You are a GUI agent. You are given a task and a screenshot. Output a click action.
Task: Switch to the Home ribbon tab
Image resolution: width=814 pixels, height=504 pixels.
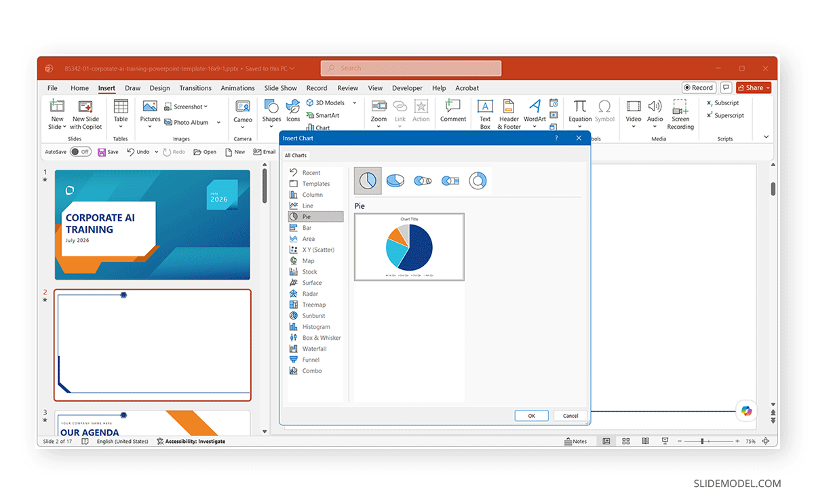click(x=79, y=88)
